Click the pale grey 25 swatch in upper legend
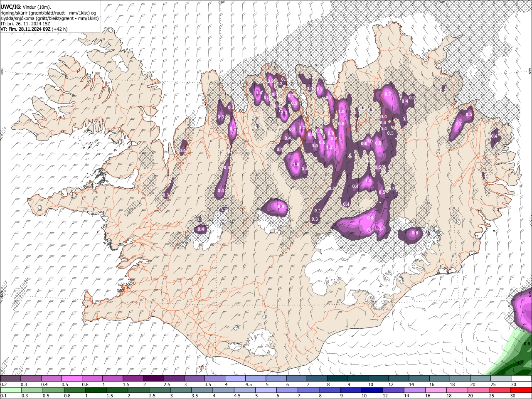The width and height of the screenshot is (532, 399). [501, 379]
